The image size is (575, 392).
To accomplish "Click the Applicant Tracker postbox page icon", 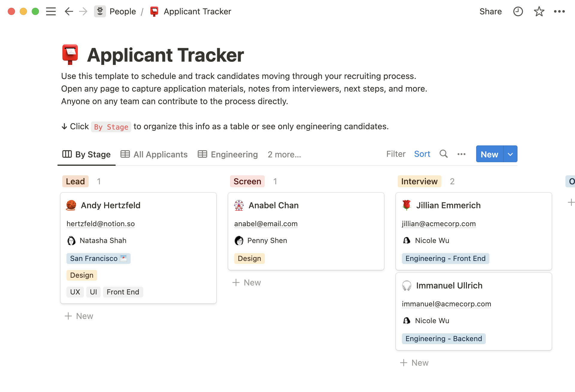I will coord(154,11).
